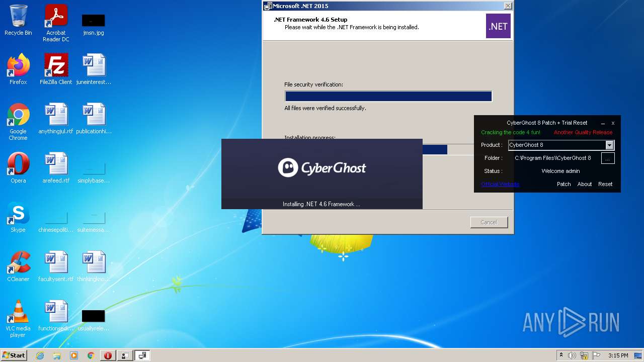
Task: Launch Google Chrome from desktop
Action: coord(18,122)
